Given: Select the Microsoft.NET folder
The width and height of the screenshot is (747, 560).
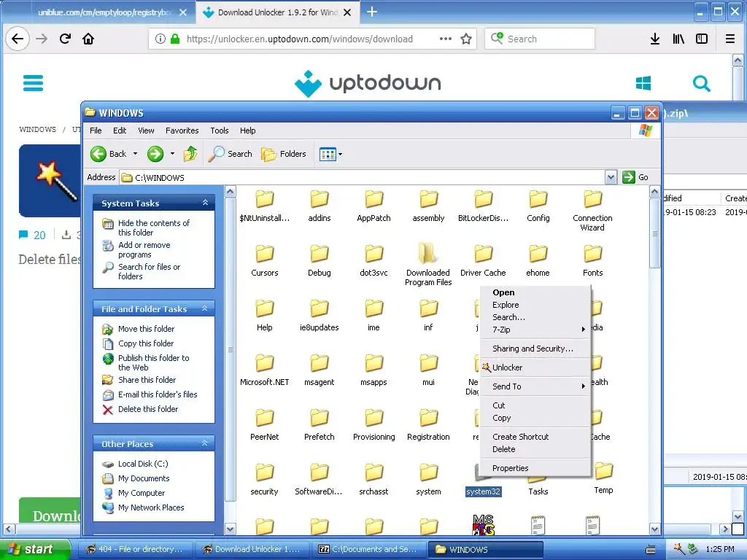Looking at the screenshot, I should pos(264,369).
